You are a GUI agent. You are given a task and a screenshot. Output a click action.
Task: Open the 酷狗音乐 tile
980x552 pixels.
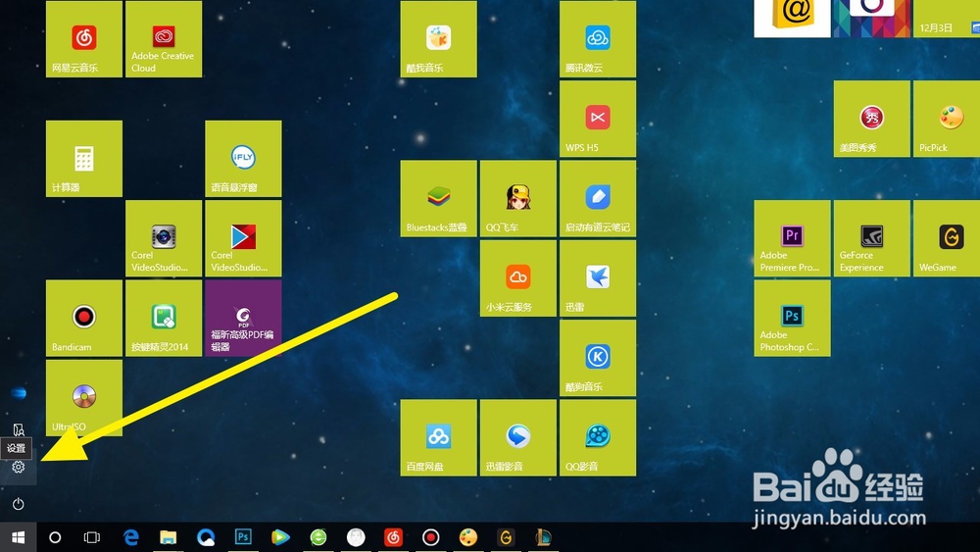(x=598, y=358)
